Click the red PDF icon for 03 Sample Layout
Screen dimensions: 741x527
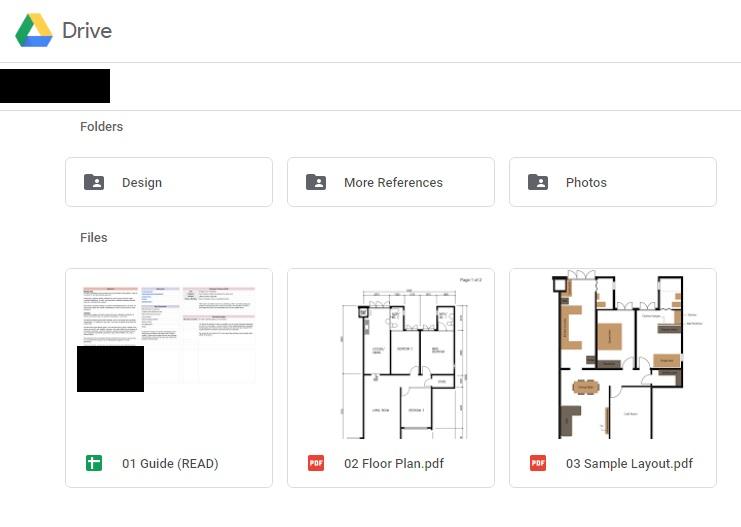pos(538,463)
